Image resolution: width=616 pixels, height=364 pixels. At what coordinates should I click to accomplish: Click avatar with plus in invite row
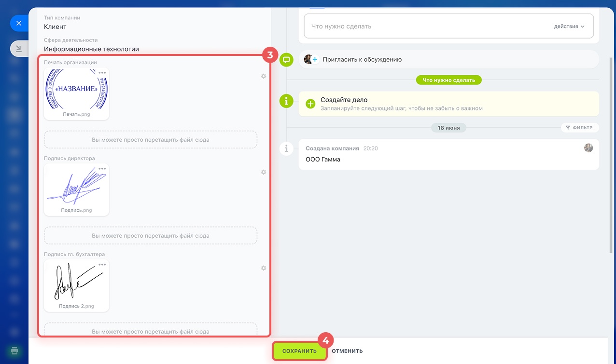click(311, 59)
